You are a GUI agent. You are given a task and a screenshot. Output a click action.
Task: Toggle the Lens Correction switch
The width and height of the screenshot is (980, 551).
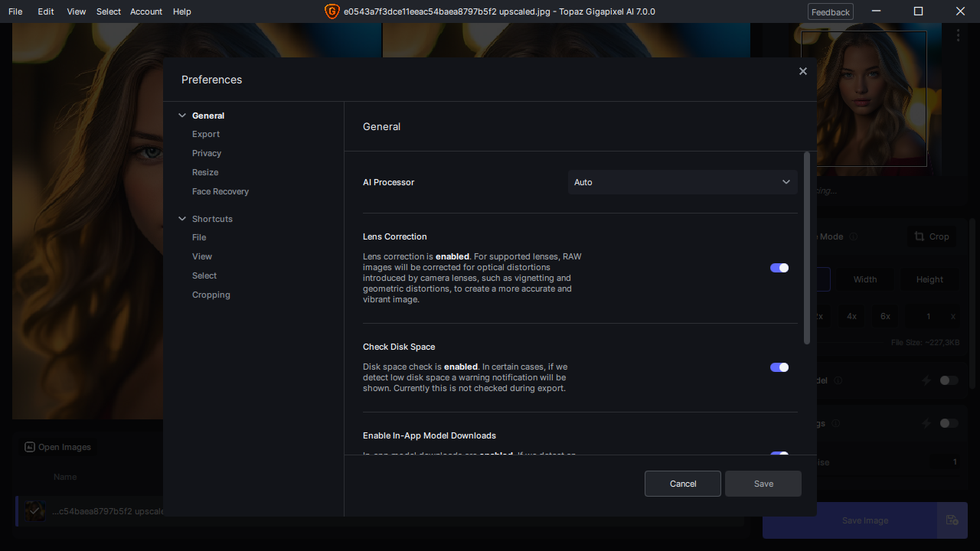779,268
